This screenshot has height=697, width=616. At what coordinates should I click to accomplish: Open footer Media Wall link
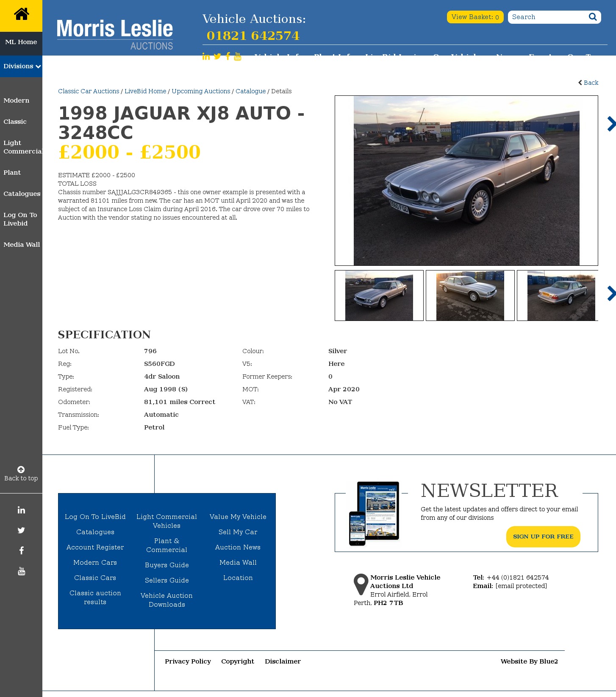coord(238,563)
